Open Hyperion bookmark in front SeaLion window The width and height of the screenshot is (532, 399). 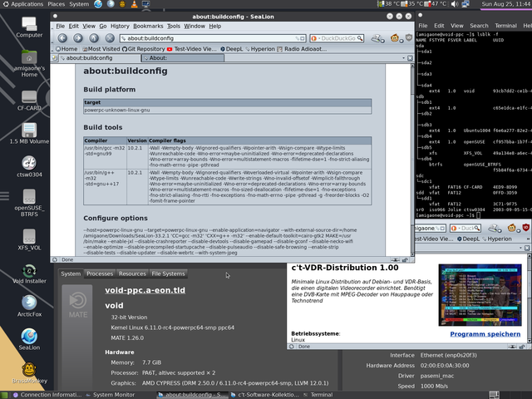click(x=260, y=49)
